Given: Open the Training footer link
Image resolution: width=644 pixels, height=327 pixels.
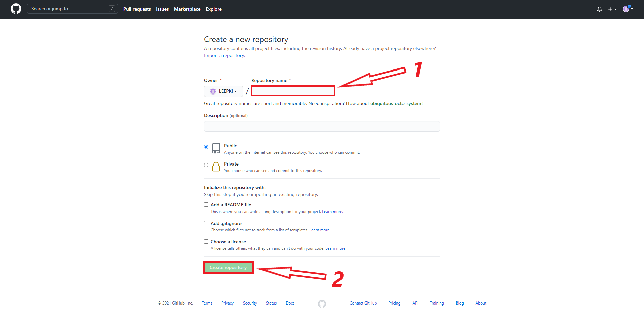Looking at the screenshot, I should [x=437, y=303].
